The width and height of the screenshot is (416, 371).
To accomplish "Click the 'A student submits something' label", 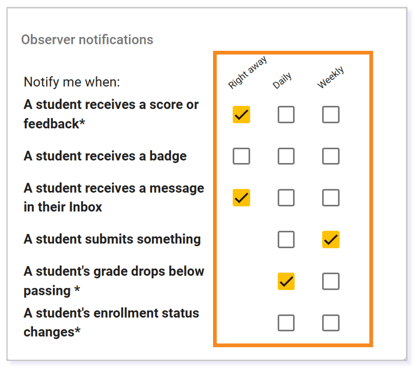I will [112, 239].
